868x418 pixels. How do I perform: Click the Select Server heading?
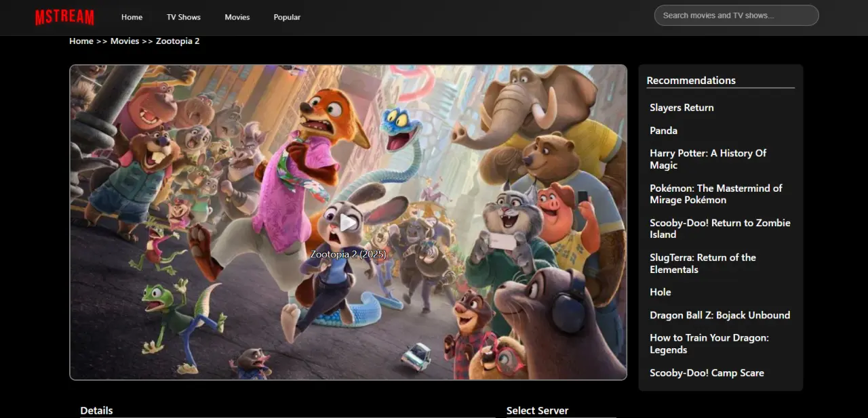[x=537, y=411]
